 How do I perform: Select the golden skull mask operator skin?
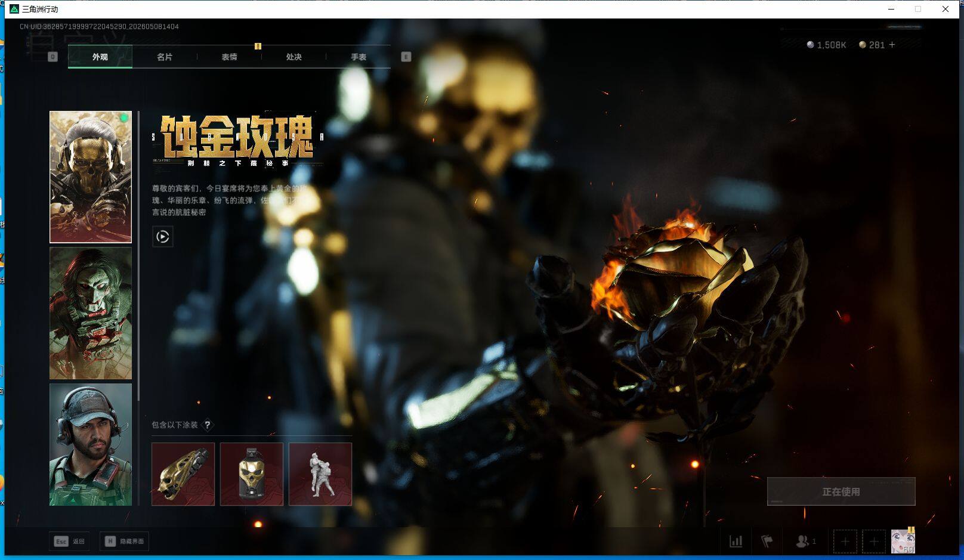tap(91, 177)
